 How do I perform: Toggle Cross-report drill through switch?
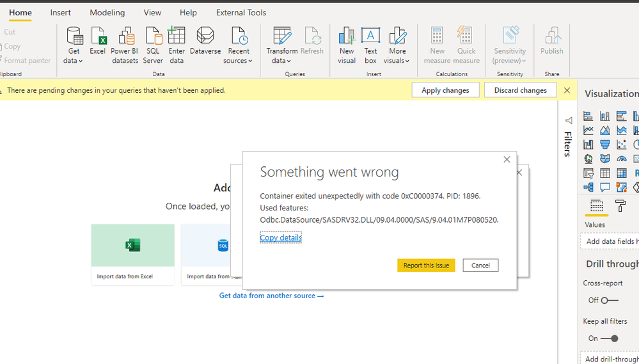pyautogui.click(x=610, y=300)
